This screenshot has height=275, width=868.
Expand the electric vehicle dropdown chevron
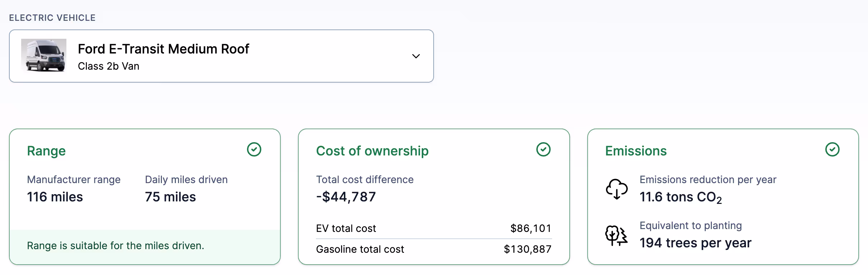pos(416,56)
